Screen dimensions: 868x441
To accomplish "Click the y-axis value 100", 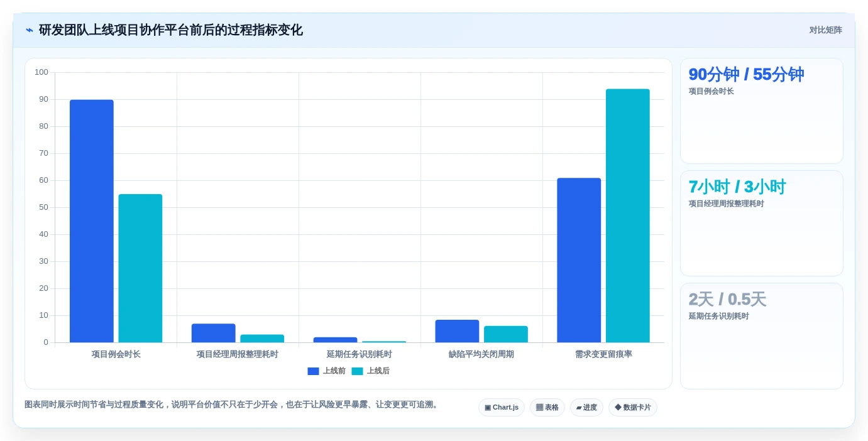I will click(x=41, y=72).
